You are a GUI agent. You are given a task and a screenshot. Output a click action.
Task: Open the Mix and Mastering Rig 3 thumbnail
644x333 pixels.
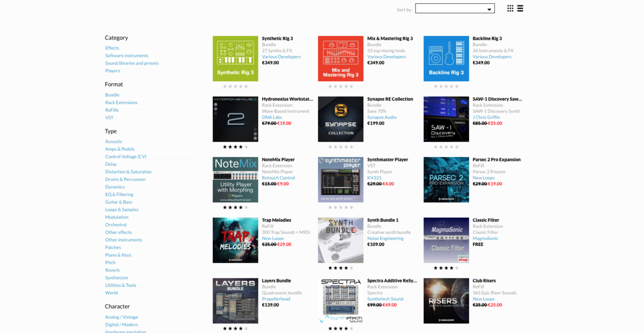tap(341, 58)
